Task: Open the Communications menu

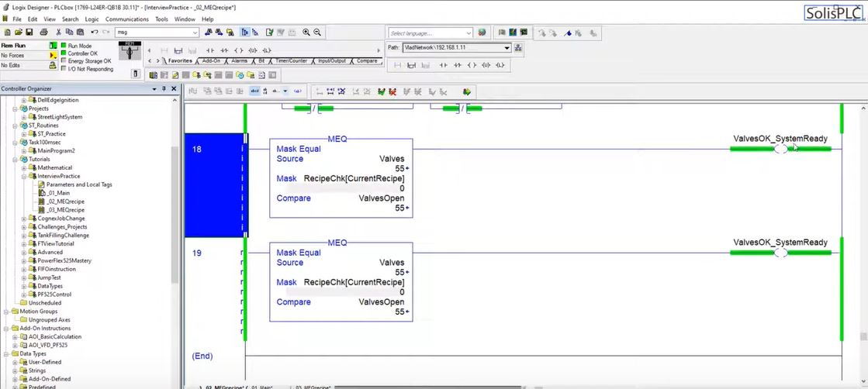Action: click(x=126, y=19)
